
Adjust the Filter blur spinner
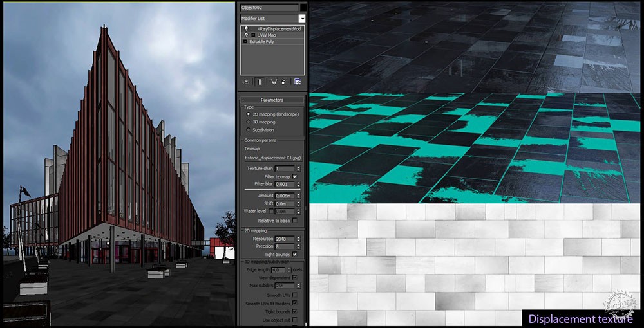pos(299,184)
